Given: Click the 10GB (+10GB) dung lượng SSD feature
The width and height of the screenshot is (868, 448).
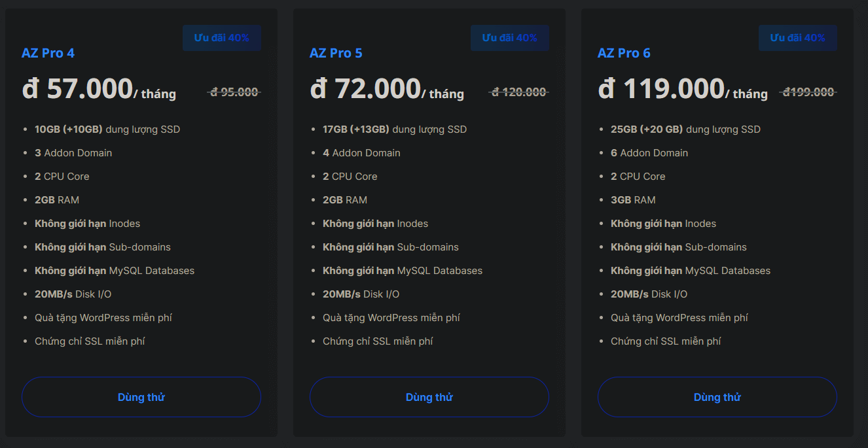Looking at the screenshot, I should tap(107, 129).
